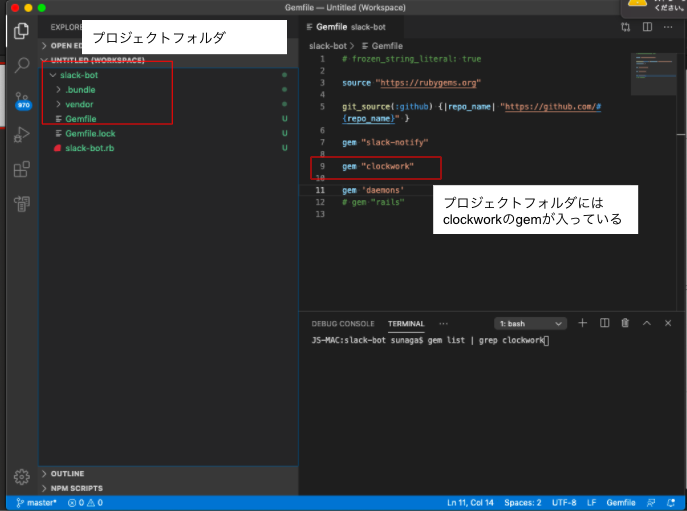Click slack-bot in the breadcrumb
This screenshot has width=687, height=511.
(x=328, y=46)
